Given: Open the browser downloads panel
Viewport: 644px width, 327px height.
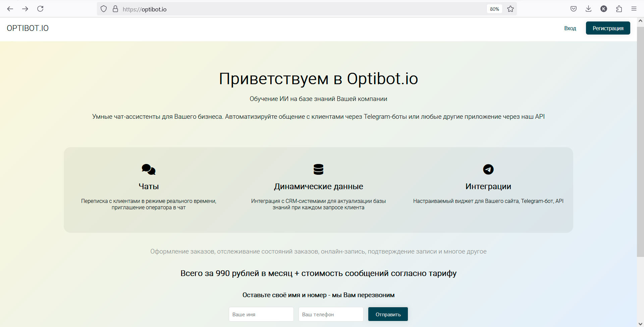Looking at the screenshot, I should 588,9.
